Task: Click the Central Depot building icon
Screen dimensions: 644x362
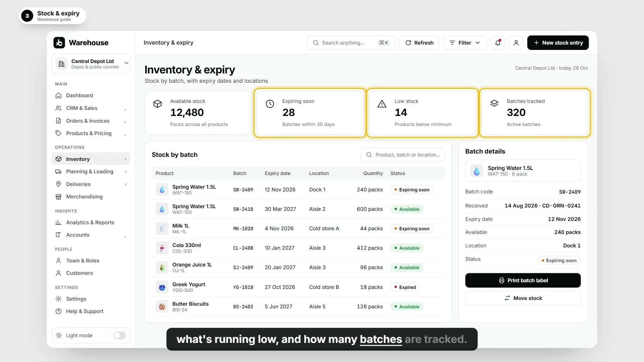Action: tap(62, 64)
